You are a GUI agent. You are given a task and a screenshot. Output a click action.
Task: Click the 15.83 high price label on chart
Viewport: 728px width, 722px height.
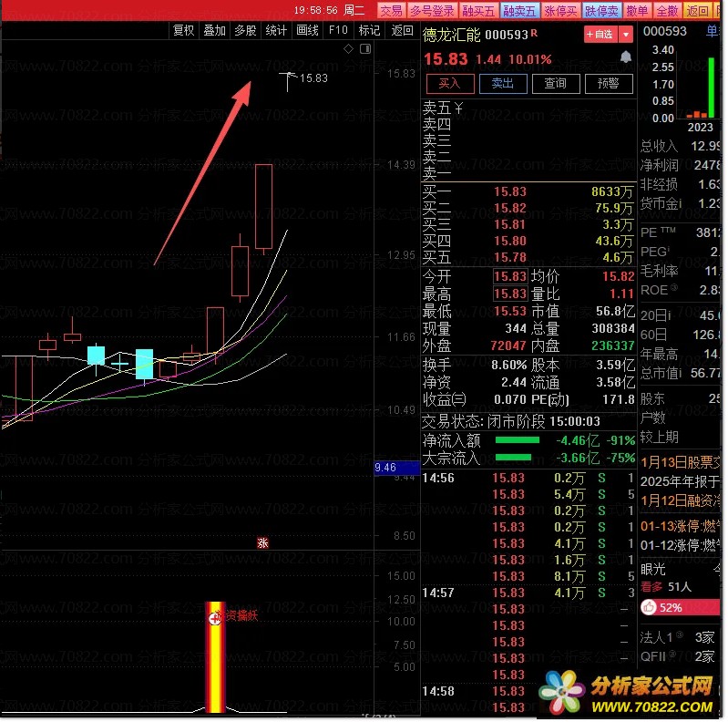pyautogui.click(x=313, y=78)
